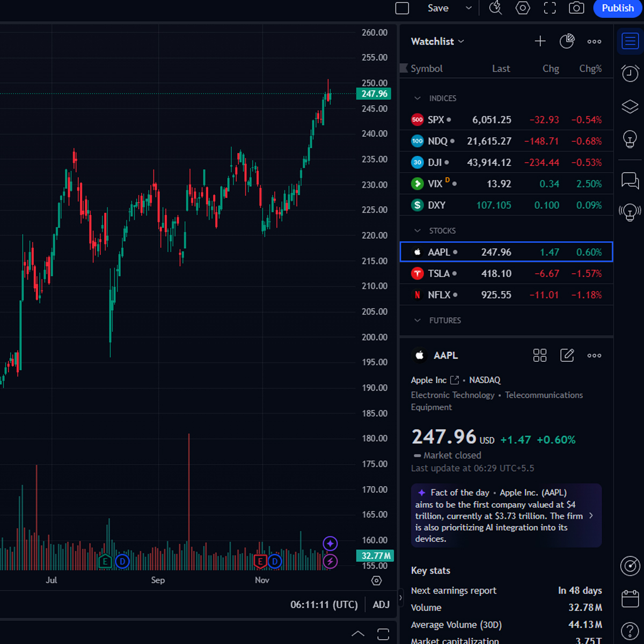The width and height of the screenshot is (644, 644).
Task: Open the layout select square icon
Action: point(402,8)
